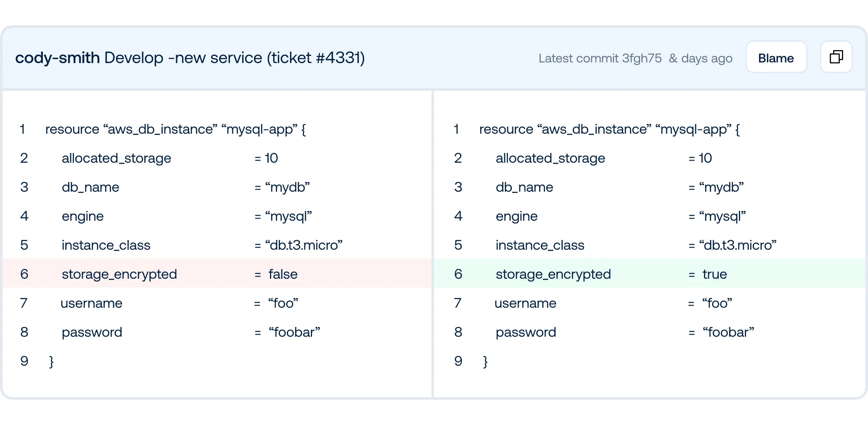Click 'password' key in left pane
The height and width of the screenshot is (425, 868).
[92, 333]
